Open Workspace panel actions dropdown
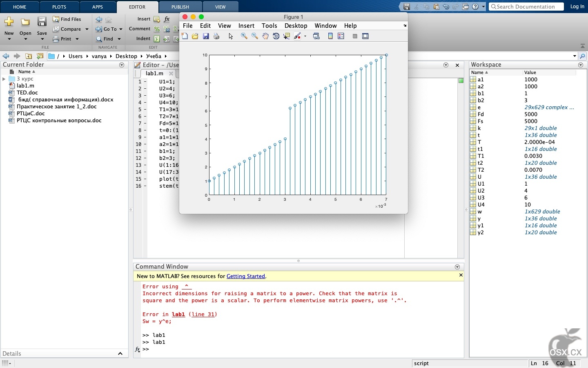Viewport: 588px width, 368px height. coord(581,65)
